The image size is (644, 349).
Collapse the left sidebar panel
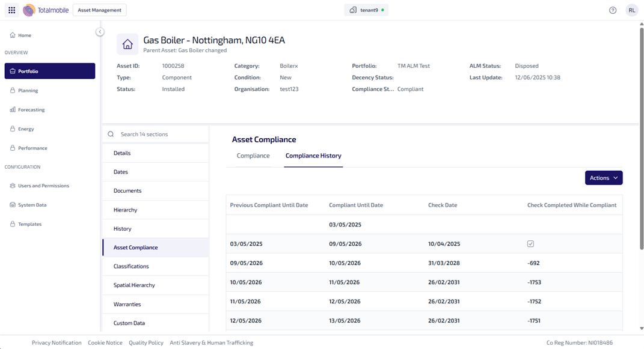[100, 32]
